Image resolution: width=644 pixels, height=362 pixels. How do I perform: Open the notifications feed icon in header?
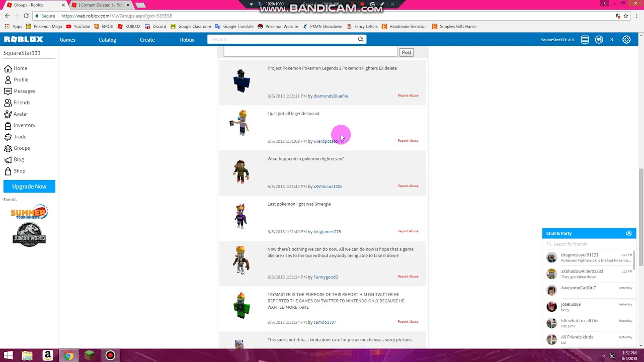coord(585,40)
